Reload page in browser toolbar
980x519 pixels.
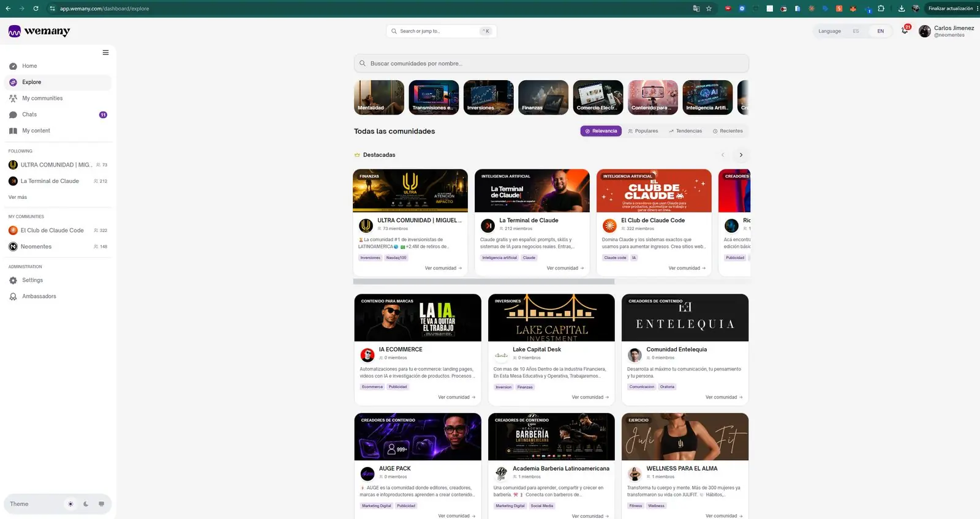tap(36, 9)
